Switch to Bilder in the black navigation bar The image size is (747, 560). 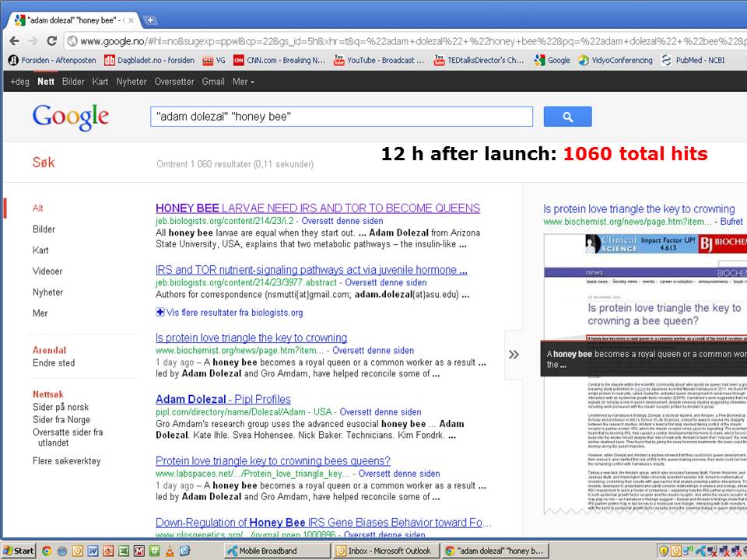(x=73, y=82)
